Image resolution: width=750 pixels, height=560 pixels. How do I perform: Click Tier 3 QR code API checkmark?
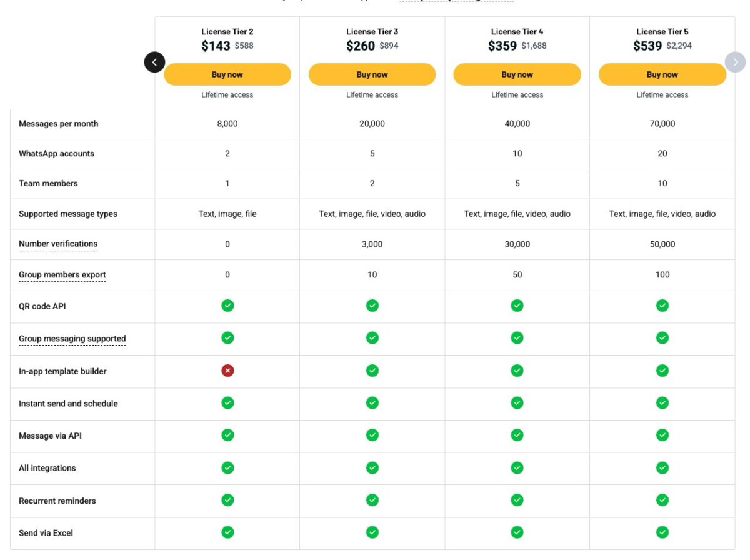[x=372, y=306]
